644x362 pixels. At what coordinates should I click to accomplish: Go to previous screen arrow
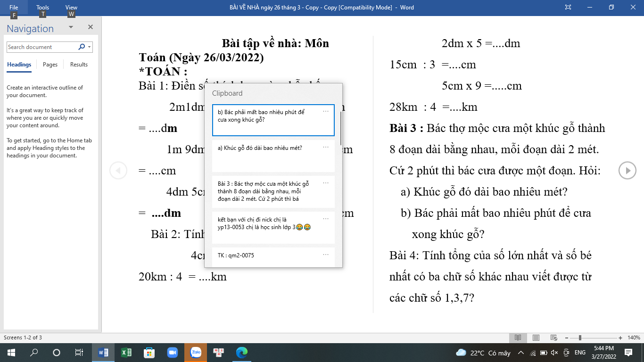click(x=118, y=170)
